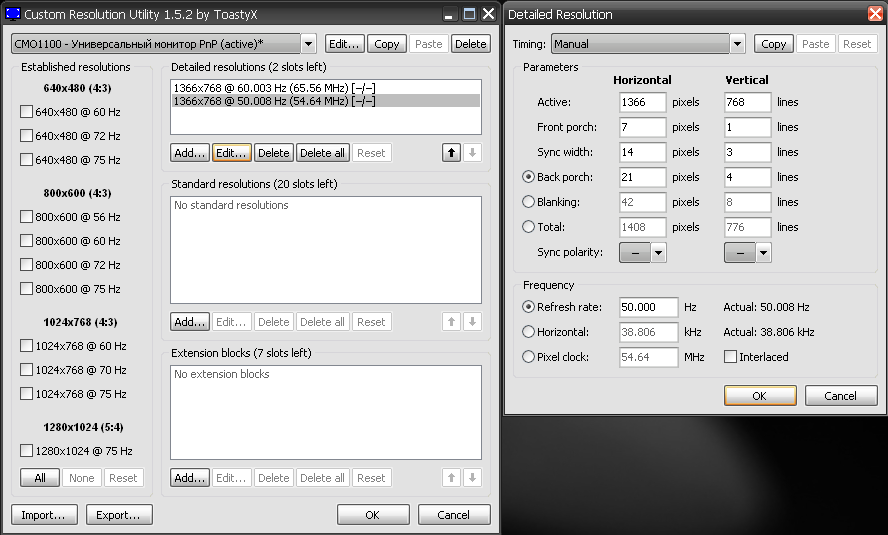Open the vertical sync polarity dropdown
888x535 pixels.
coord(763,252)
